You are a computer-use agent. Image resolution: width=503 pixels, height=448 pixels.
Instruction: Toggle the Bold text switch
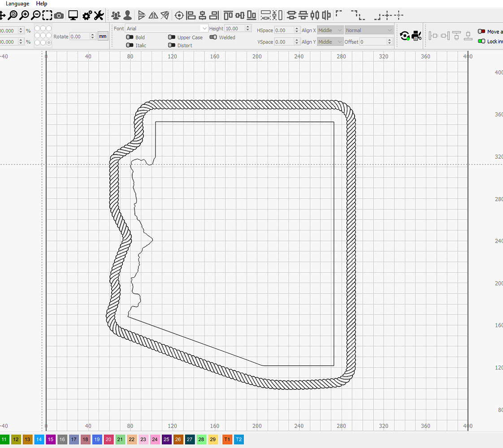[x=130, y=37]
